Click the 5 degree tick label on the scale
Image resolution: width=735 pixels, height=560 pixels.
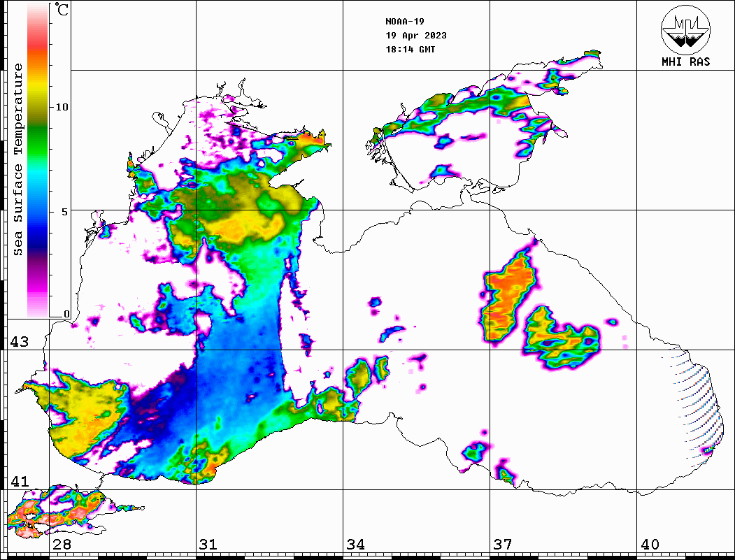tap(66, 211)
